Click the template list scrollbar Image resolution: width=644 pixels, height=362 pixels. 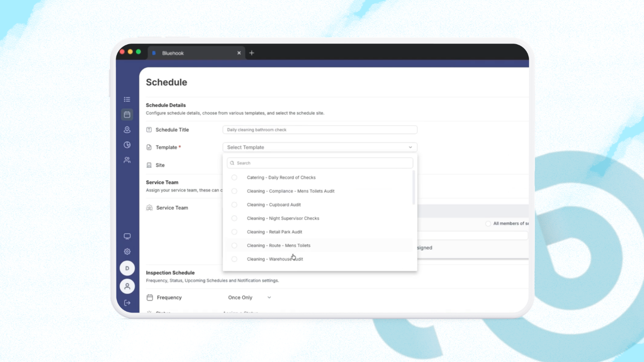414,188
